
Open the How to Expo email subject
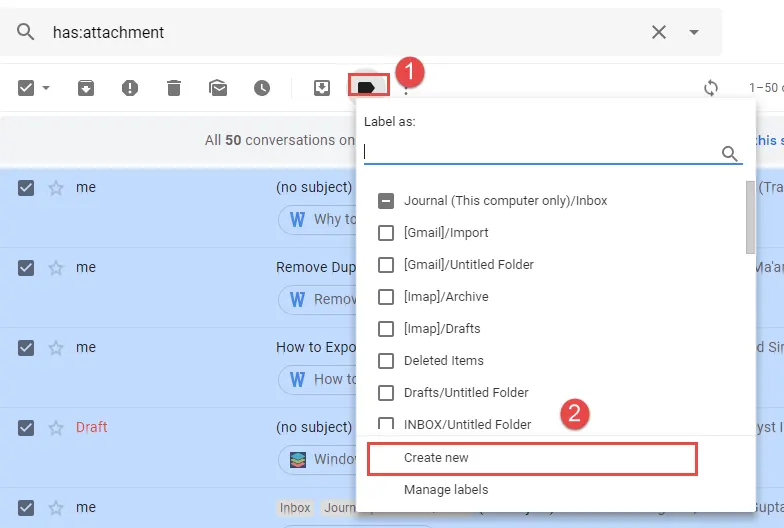[x=316, y=347]
